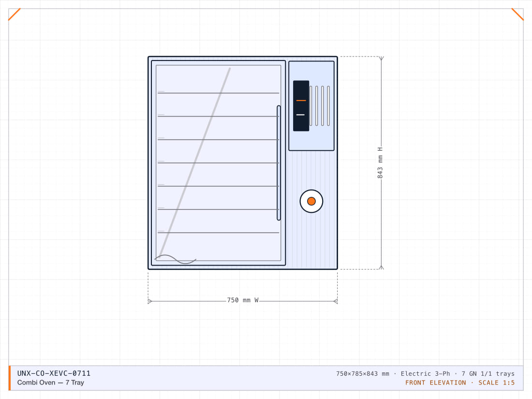
Task: Click the vertical oven door handle
Action: click(x=279, y=163)
